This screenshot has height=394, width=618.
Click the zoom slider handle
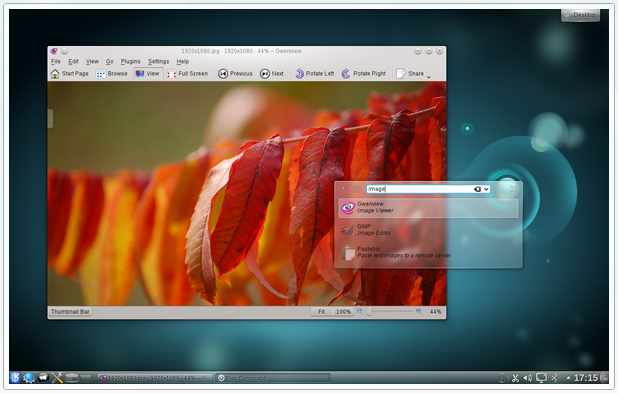[369, 312]
